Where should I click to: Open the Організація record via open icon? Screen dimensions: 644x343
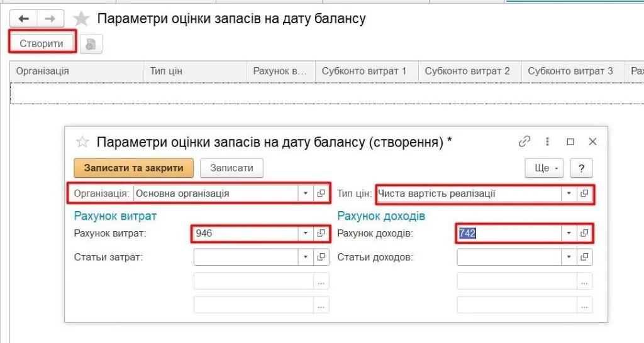(321, 193)
